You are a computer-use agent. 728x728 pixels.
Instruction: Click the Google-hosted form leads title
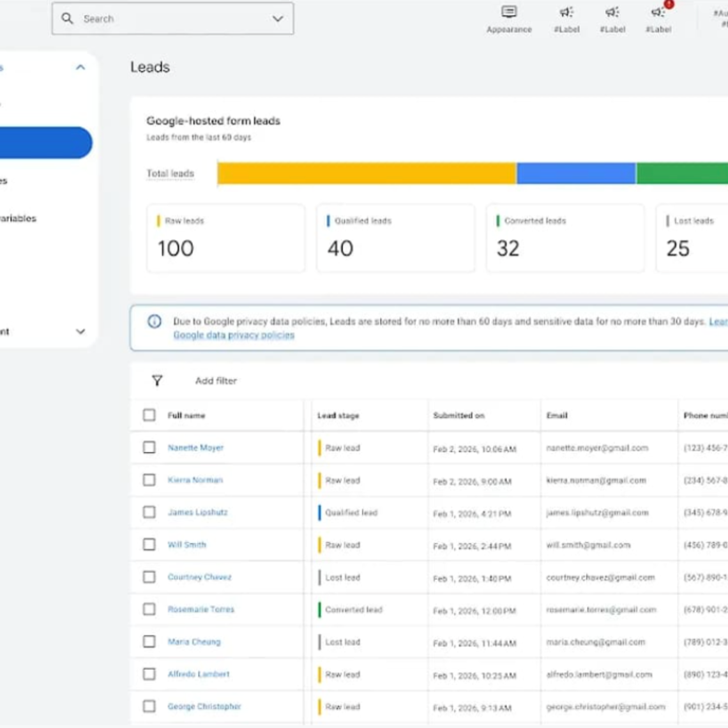pyautogui.click(x=213, y=121)
